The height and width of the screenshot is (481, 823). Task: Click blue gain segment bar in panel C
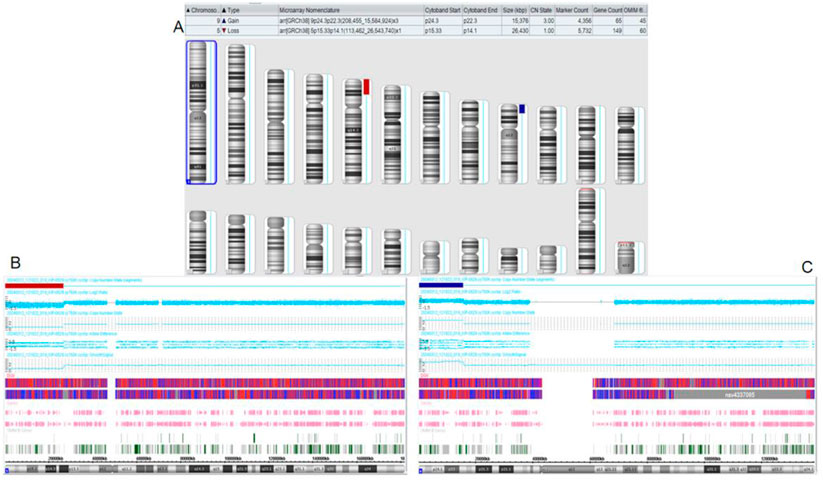[441, 285]
